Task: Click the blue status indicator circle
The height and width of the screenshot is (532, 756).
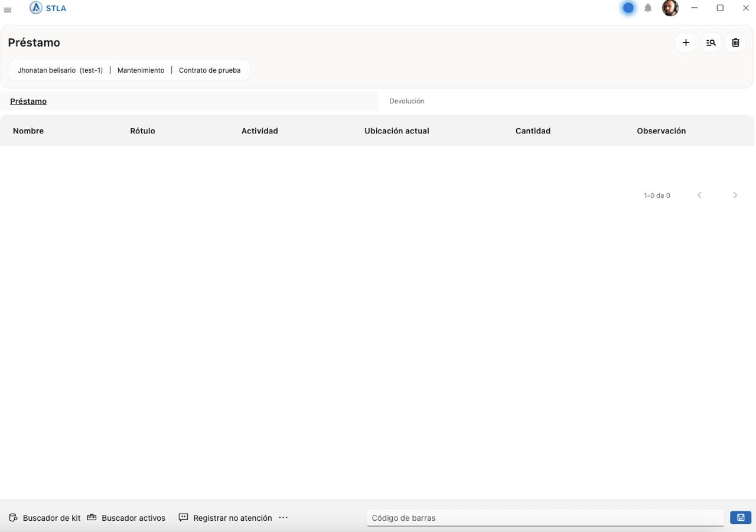Action: tap(628, 8)
